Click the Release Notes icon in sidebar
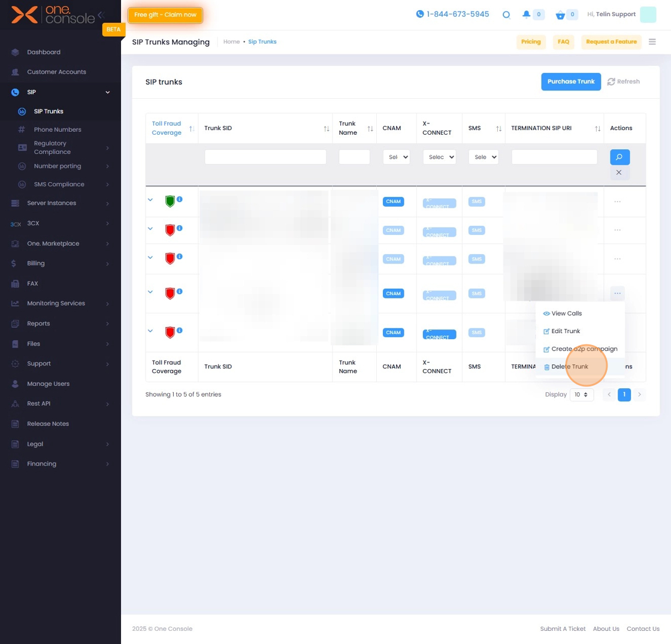This screenshot has height=644, width=671. [15, 424]
